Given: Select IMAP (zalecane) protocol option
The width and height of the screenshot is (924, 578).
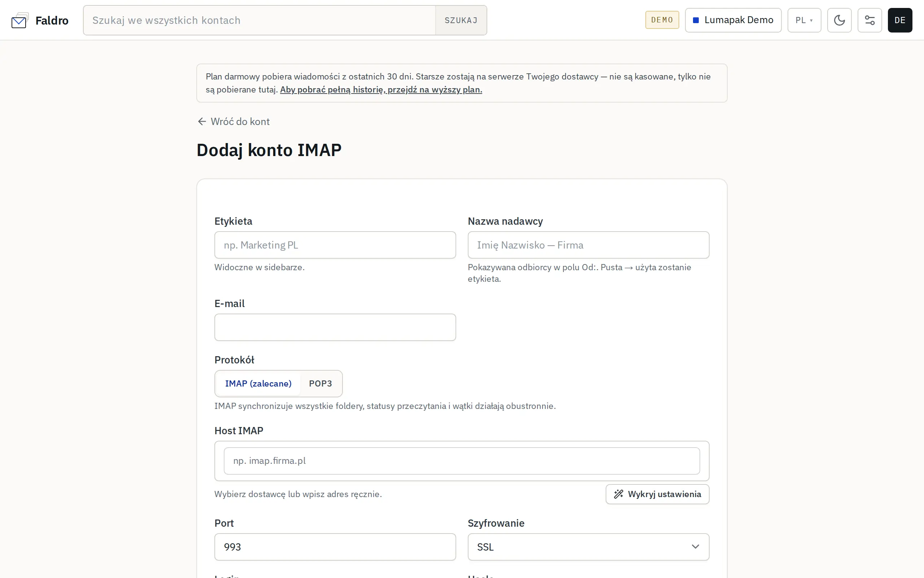Looking at the screenshot, I should [258, 383].
